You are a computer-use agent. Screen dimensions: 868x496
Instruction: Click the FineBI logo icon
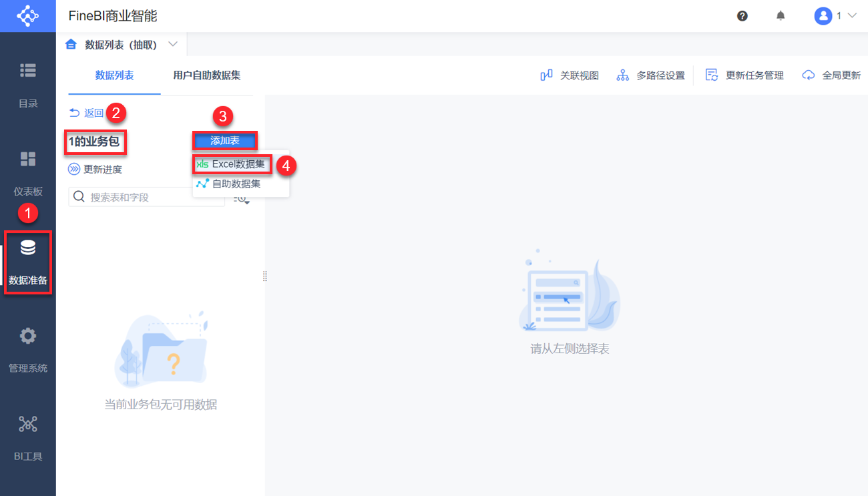point(27,15)
